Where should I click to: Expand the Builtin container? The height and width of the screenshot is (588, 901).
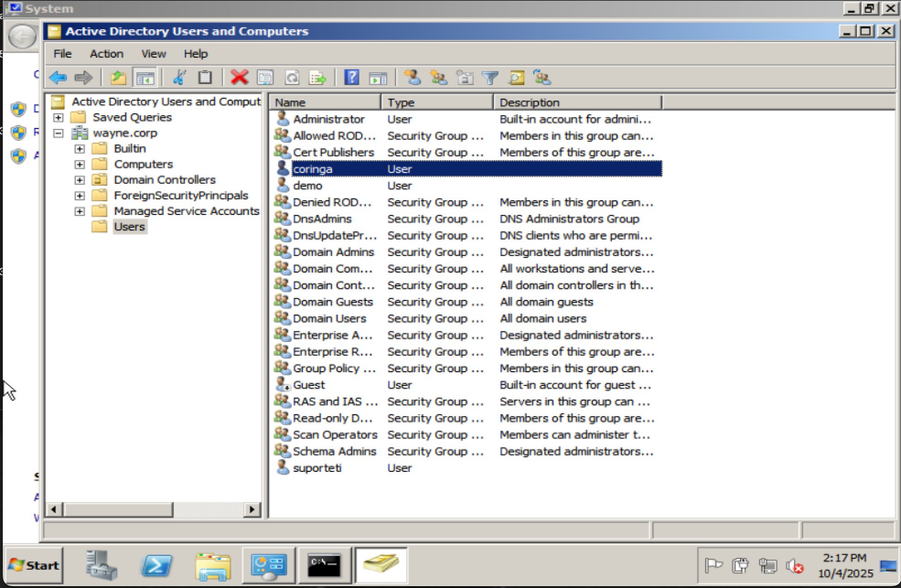pyautogui.click(x=80, y=149)
